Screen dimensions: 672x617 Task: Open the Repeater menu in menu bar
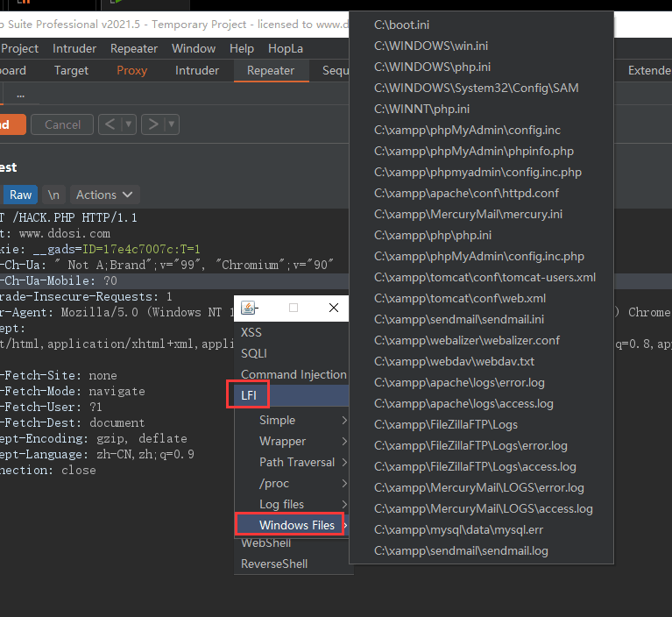pos(134,48)
